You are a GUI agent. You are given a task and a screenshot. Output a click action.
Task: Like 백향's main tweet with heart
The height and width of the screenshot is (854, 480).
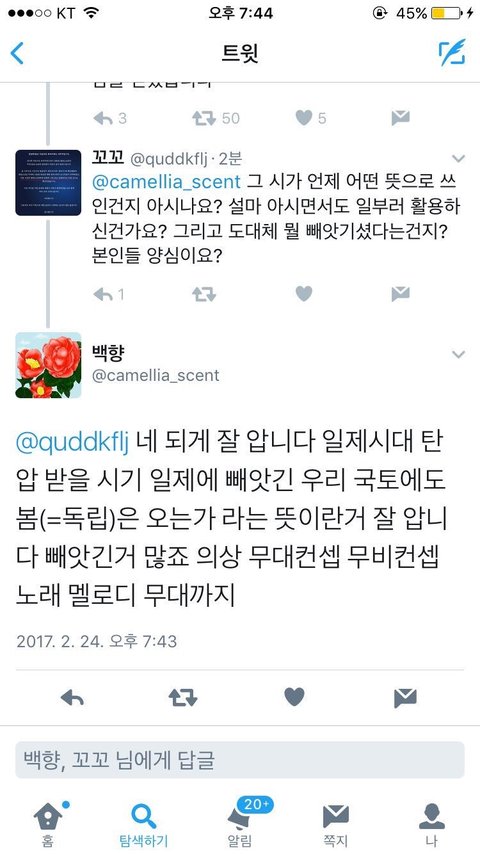click(294, 697)
